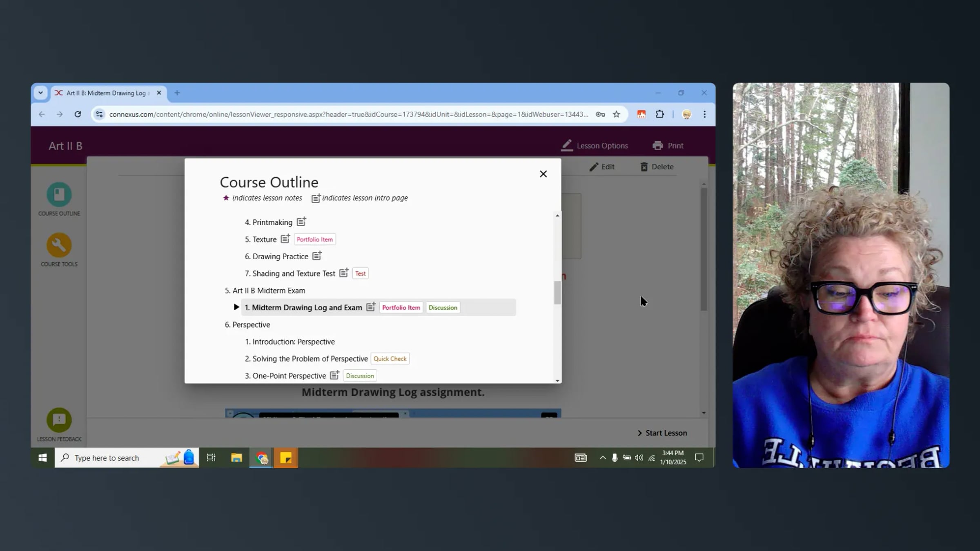Open File Explorer from the taskbar
This screenshot has width=980, height=551.
click(x=236, y=458)
